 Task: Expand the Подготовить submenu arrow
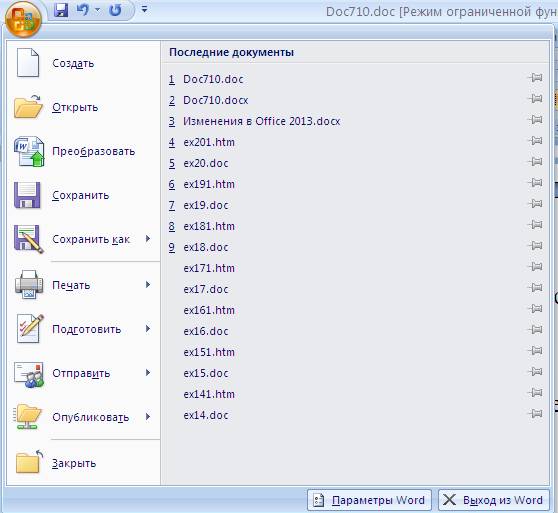tap(148, 329)
